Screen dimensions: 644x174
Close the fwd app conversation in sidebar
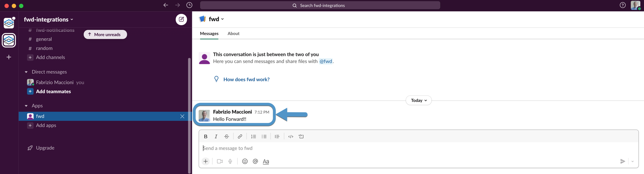tap(182, 116)
